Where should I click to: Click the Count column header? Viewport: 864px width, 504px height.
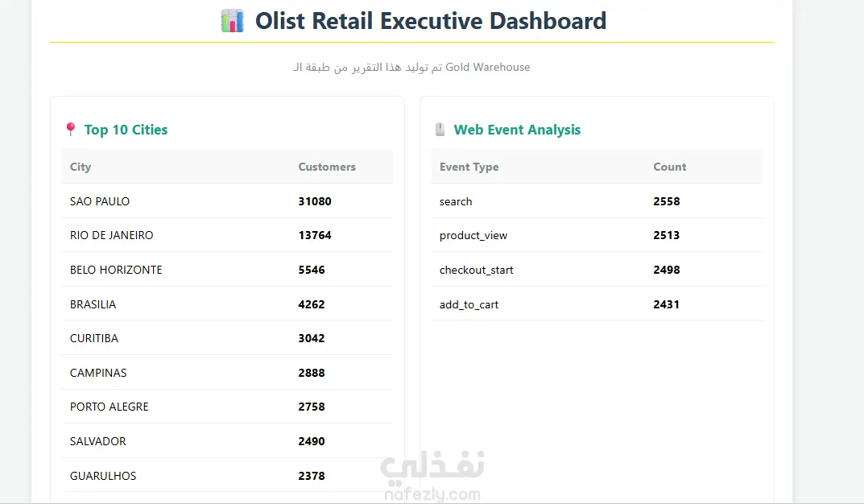[x=669, y=167]
